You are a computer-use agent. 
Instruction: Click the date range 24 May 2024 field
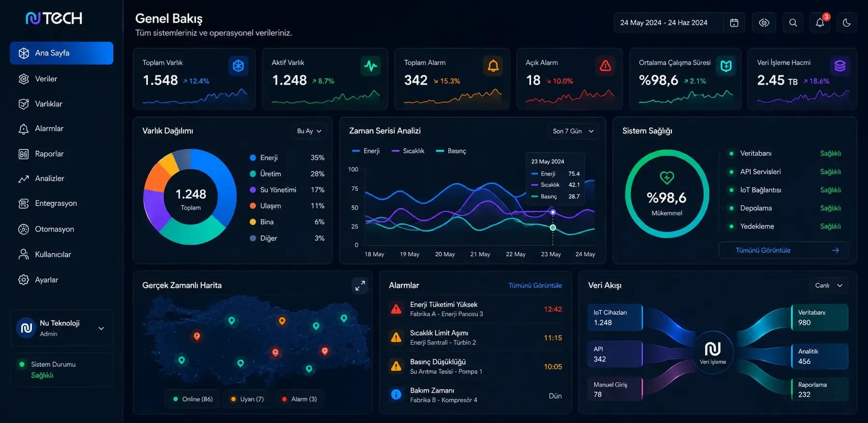point(669,23)
